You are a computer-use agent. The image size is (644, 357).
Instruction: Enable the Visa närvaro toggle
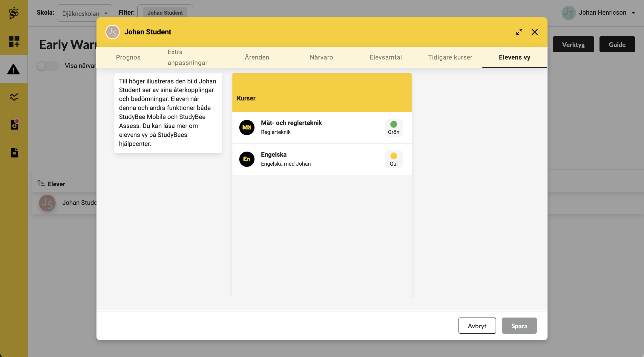click(x=47, y=66)
